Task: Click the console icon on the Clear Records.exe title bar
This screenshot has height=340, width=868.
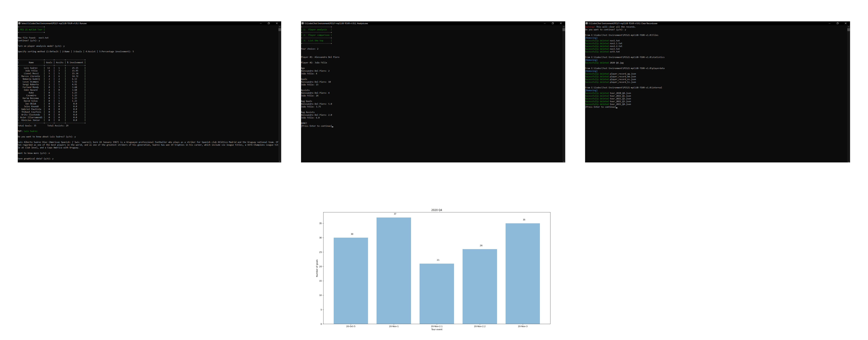Action: click(x=587, y=23)
